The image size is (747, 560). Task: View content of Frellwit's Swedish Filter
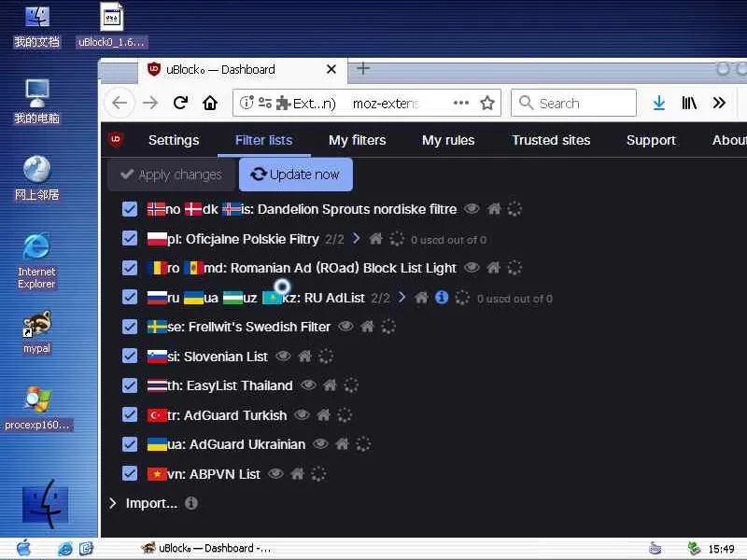(x=345, y=327)
